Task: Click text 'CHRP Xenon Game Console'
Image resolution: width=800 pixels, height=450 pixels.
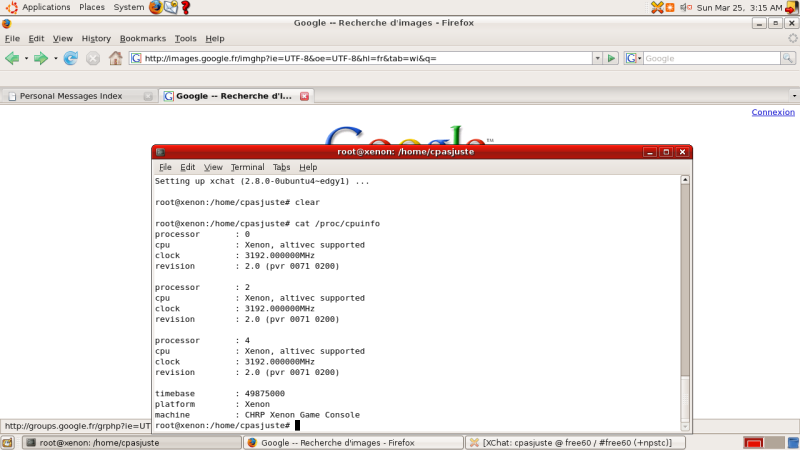Action: click(302, 415)
